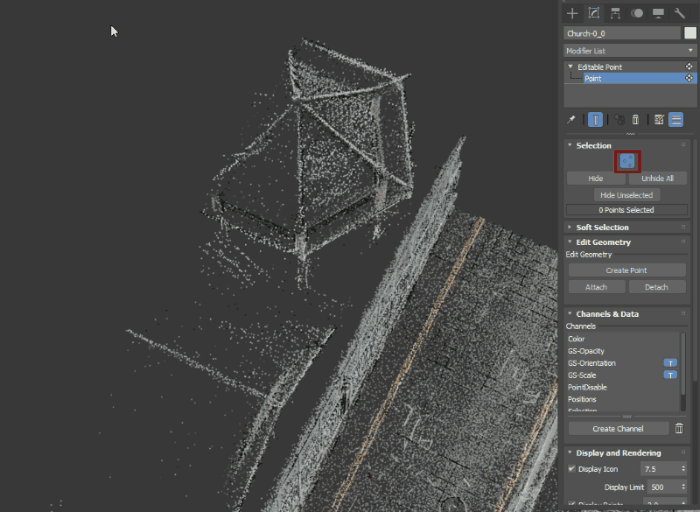
Task: Click the Selection rollout drag grip
Action: 683,145
